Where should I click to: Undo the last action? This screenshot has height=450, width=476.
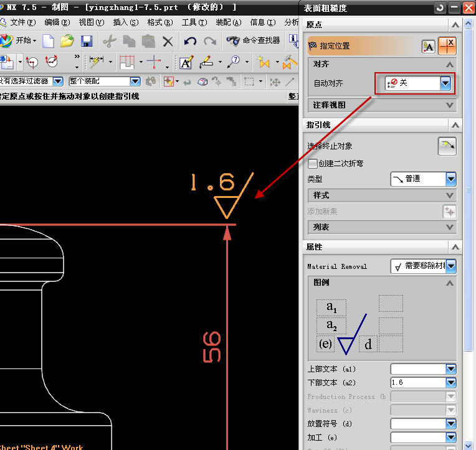coord(191,41)
